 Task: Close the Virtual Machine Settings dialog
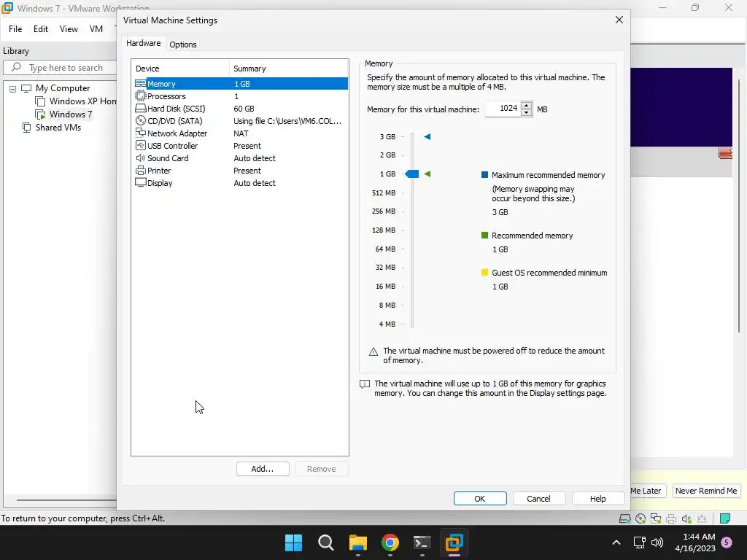coord(619,20)
